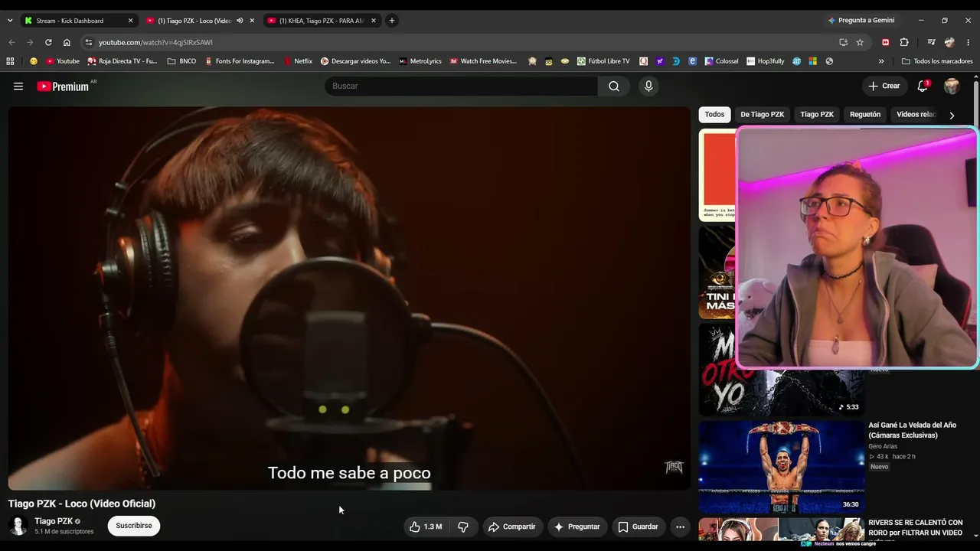Select the Reguetón filter chip
The image size is (980, 551).
pos(865,115)
